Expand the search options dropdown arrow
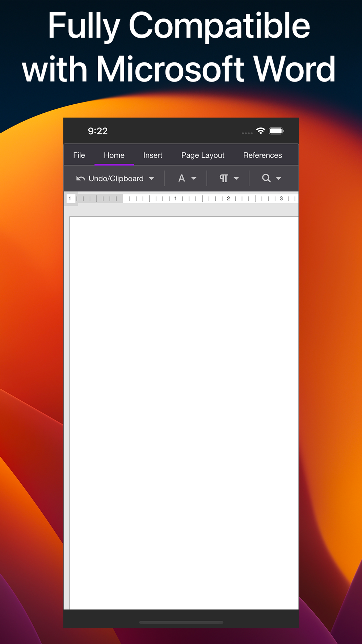Image resolution: width=362 pixels, height=644 pixels. tap(279, 179)
